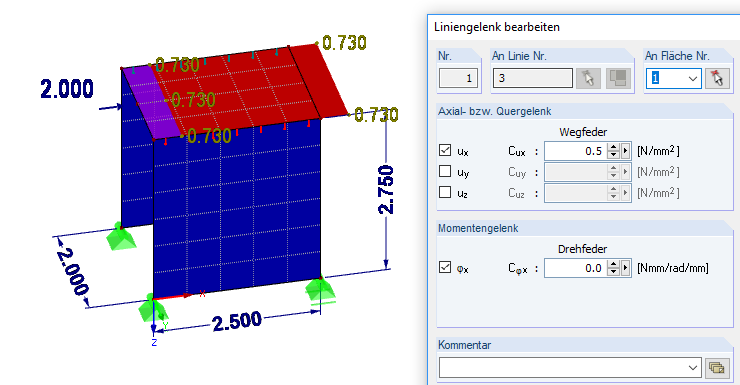Increase Cux spring value with spinner

tap(614, 147)
